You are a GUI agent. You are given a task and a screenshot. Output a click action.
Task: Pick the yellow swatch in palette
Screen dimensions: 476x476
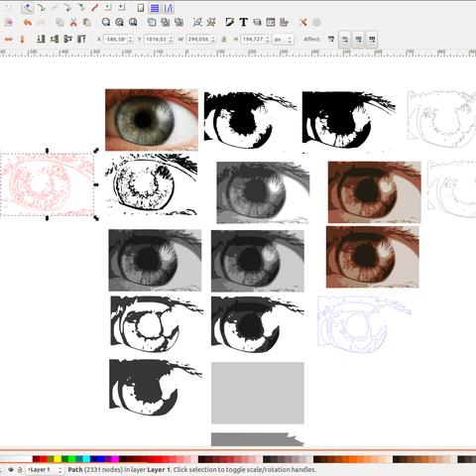(58, 459)
